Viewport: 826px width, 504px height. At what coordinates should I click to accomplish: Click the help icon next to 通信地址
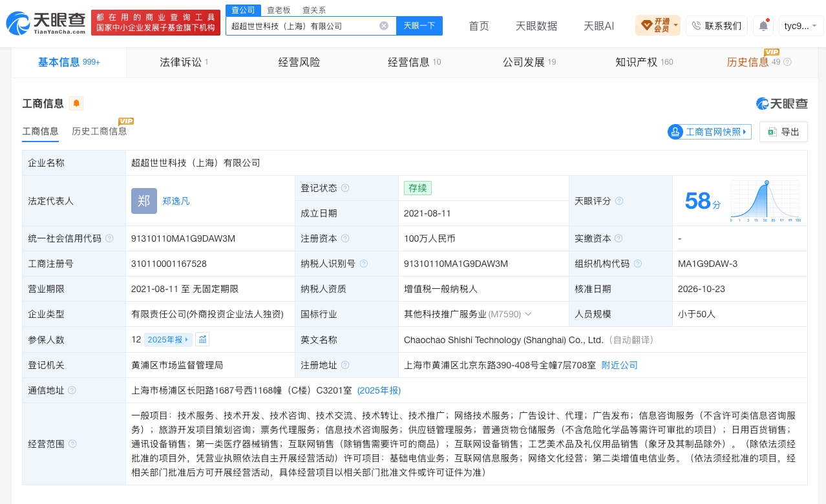[x=72, y=390]
